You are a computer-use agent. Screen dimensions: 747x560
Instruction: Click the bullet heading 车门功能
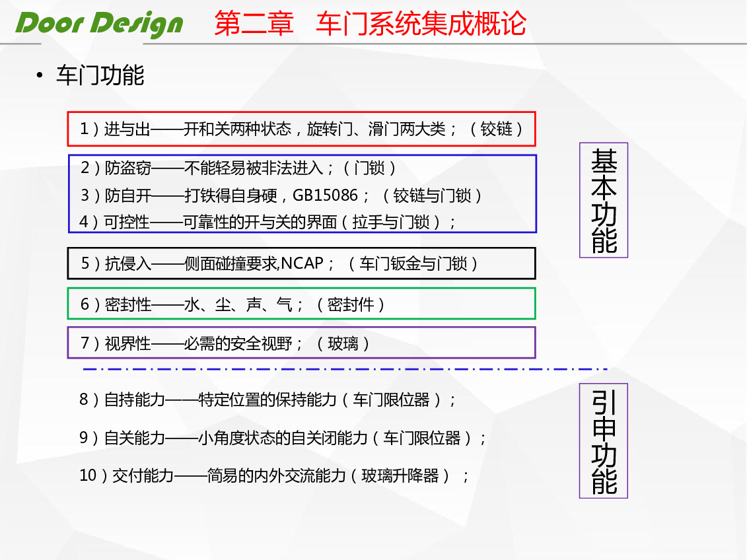click(x=100, y=75)
